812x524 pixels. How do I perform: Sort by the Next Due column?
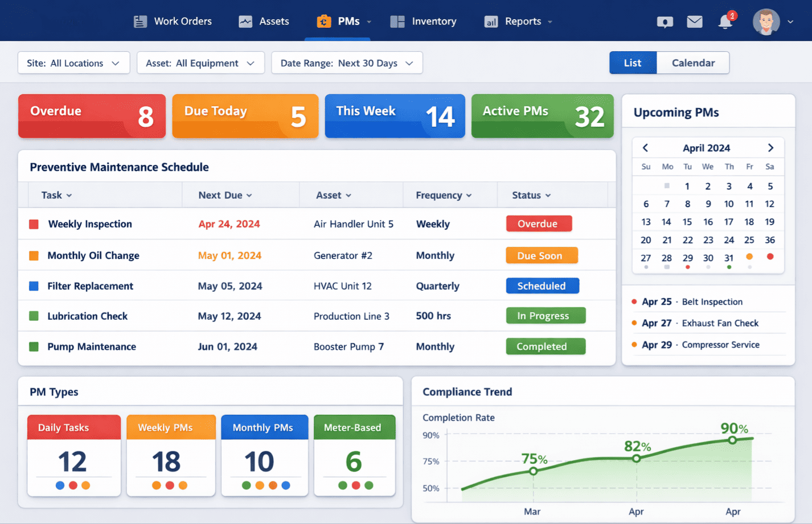pyautogui.click(x=225, y=195)
